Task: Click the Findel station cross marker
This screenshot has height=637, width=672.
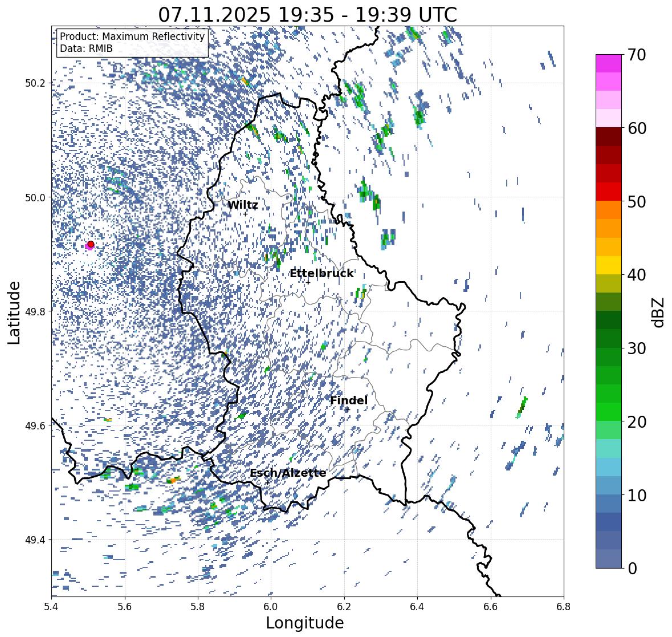Action: click(348, 410)
